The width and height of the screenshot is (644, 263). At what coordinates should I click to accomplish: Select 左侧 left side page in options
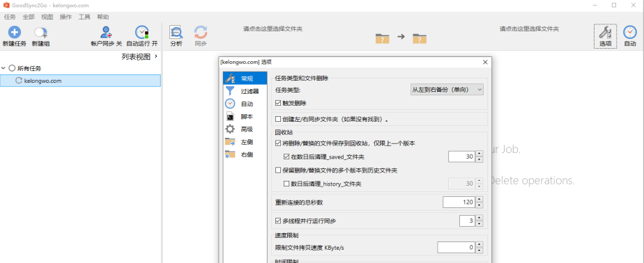(x=245, y=142)
